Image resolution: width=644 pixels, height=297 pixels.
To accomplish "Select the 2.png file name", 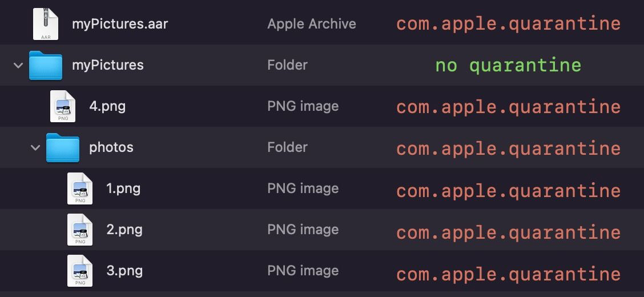I will pyautogui.click(x=124, y=230).
